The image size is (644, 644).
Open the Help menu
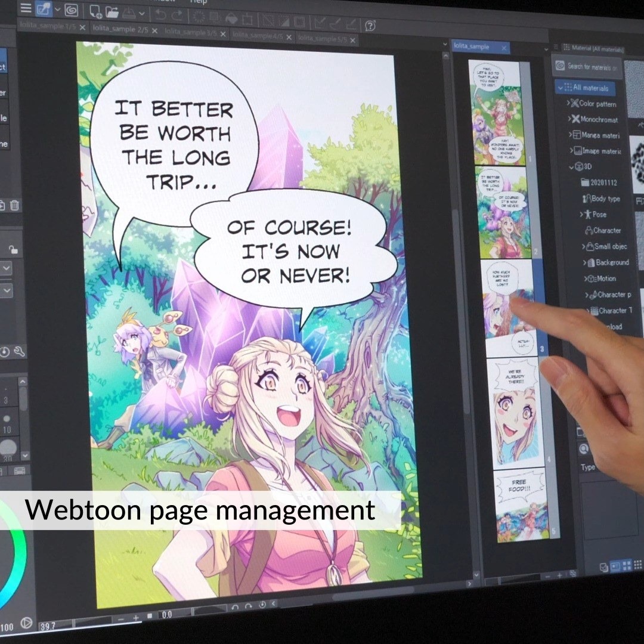(x=199, y=2)
